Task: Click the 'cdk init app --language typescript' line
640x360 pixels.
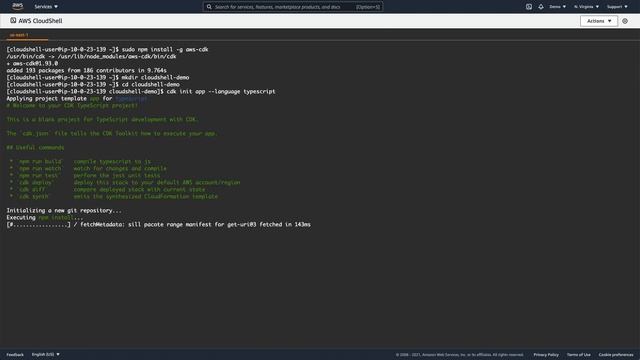Action: (x=141, y=91)
